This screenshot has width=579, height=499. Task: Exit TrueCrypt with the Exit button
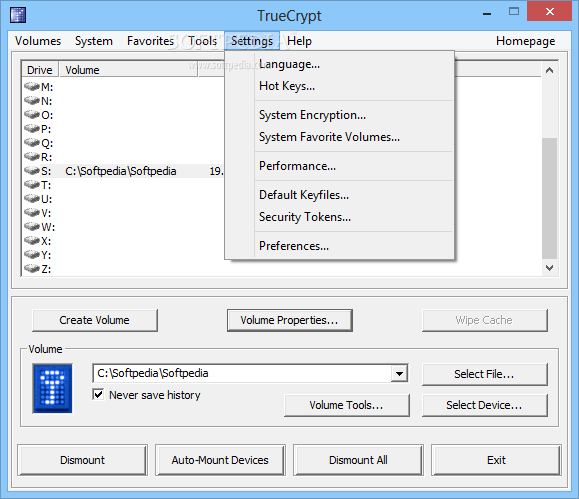496,460
